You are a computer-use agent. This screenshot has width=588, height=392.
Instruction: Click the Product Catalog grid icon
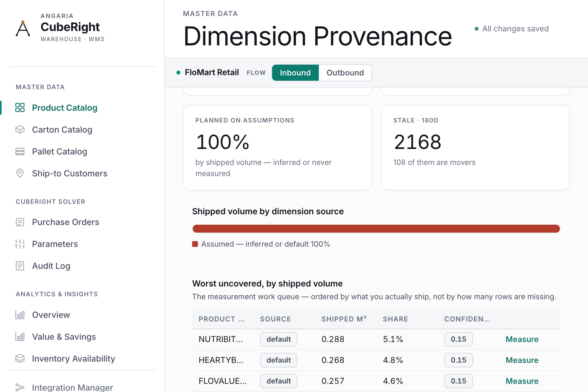20,108
